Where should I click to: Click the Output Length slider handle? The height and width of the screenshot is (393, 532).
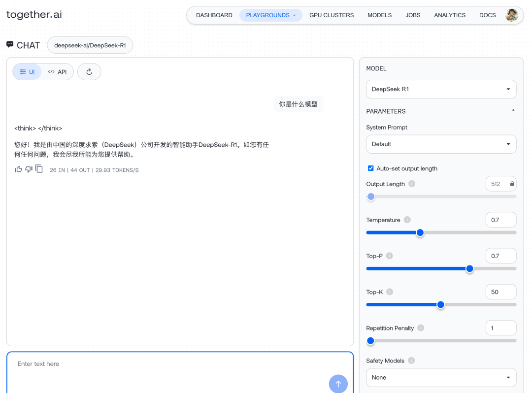click(x=371, y=196)
